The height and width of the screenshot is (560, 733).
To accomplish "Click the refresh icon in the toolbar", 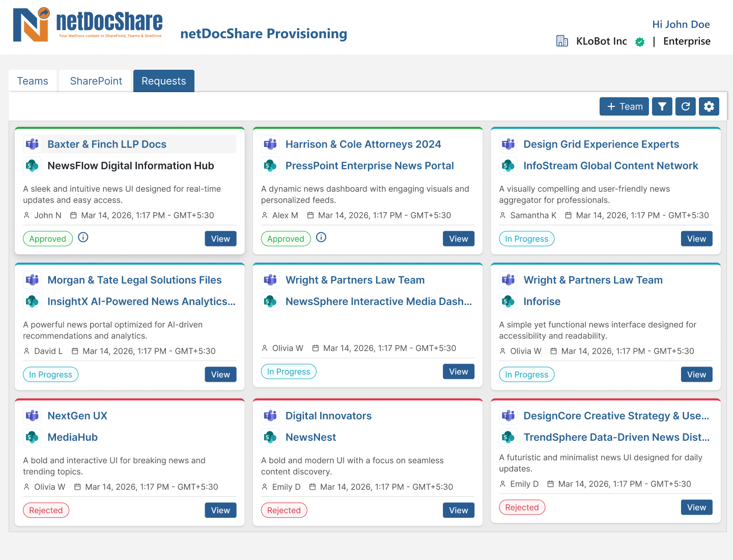I will [685, 106].
